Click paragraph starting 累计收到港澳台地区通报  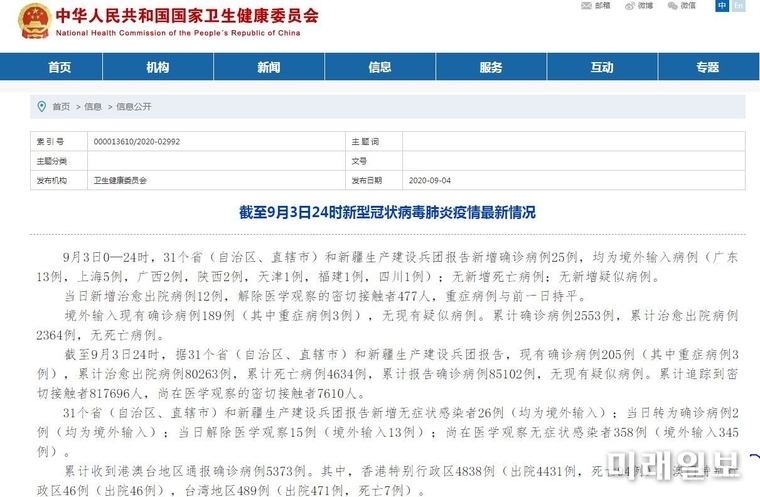(x=387, y=481)
